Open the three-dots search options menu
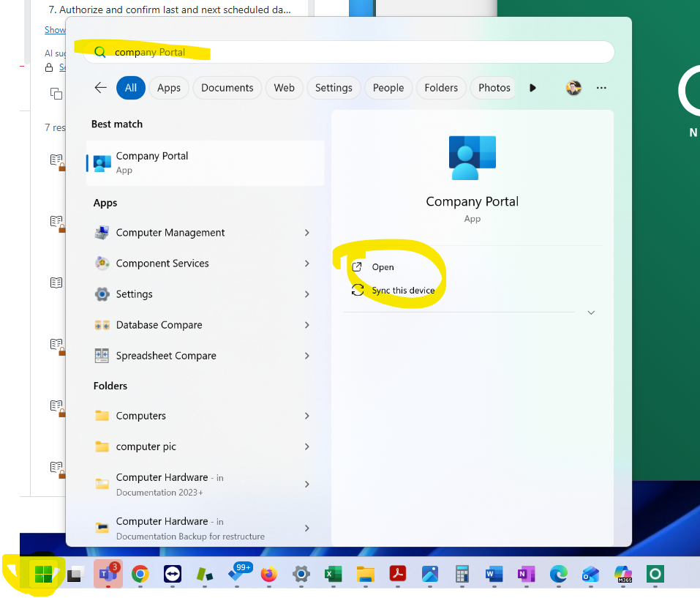This screenshot has width=700, height=598. coord(601,88)
